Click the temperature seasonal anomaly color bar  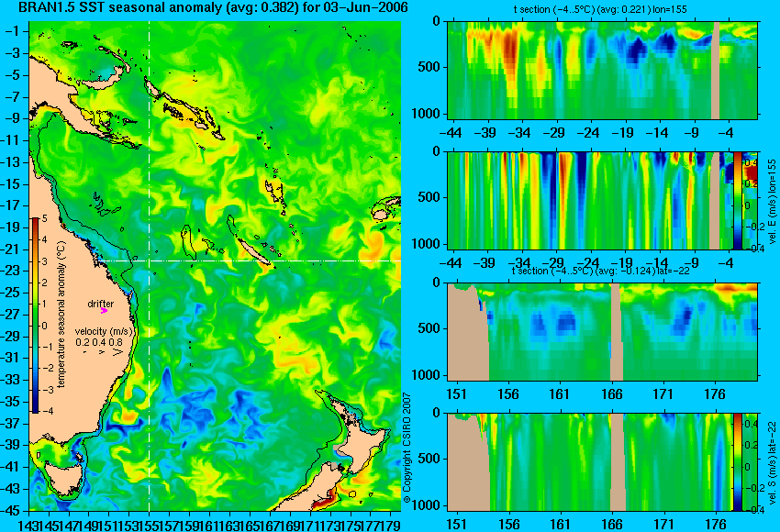pyautogui.click(x=36, y=315)
